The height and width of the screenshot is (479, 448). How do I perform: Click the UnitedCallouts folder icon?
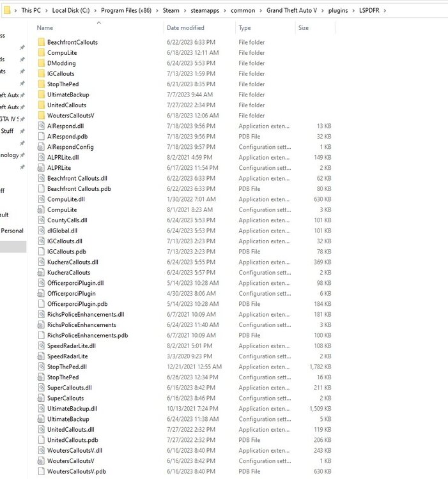click(42, 105)
